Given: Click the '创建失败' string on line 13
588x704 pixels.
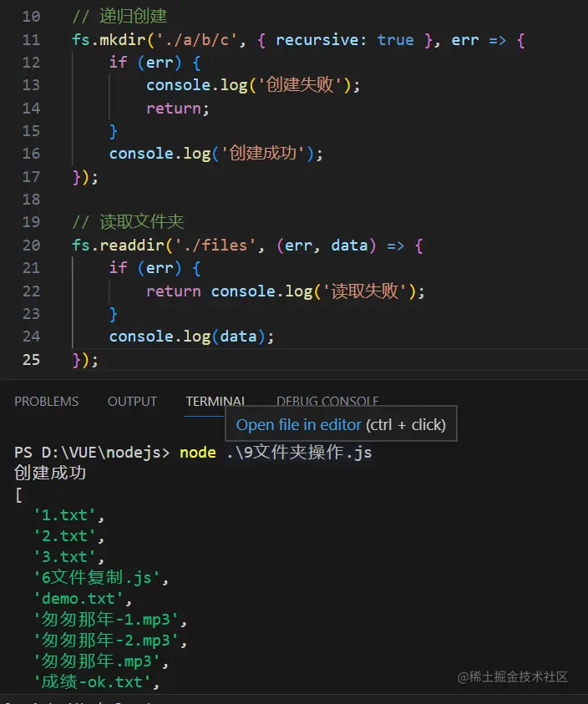Looking at the screenshot, I should tap(300, 85).
